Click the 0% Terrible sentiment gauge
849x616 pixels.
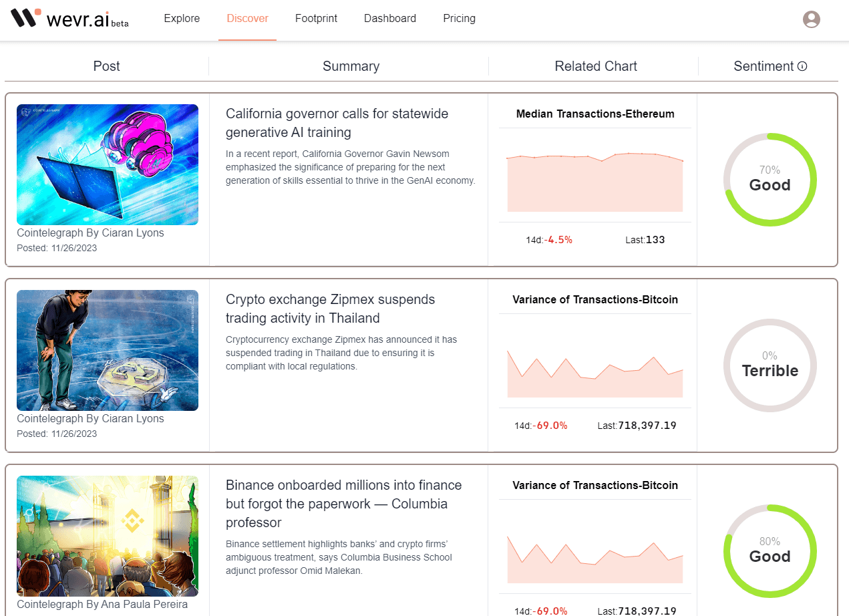770,365
